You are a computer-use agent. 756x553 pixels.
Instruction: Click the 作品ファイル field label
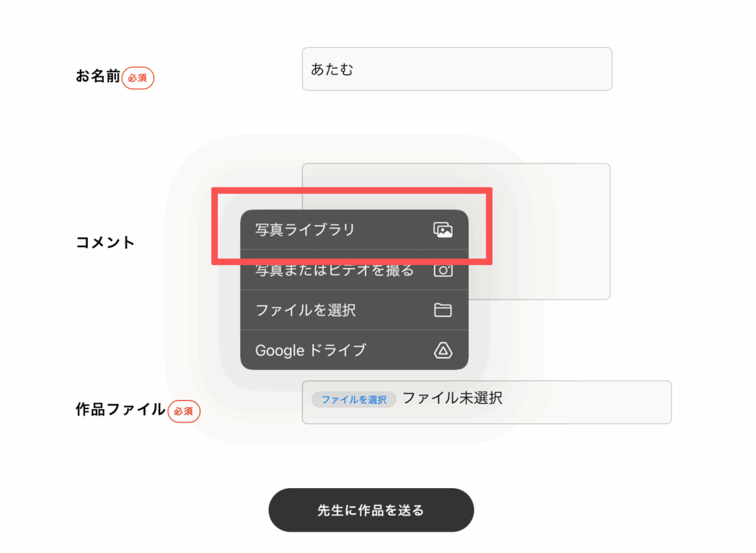[120, 410]
